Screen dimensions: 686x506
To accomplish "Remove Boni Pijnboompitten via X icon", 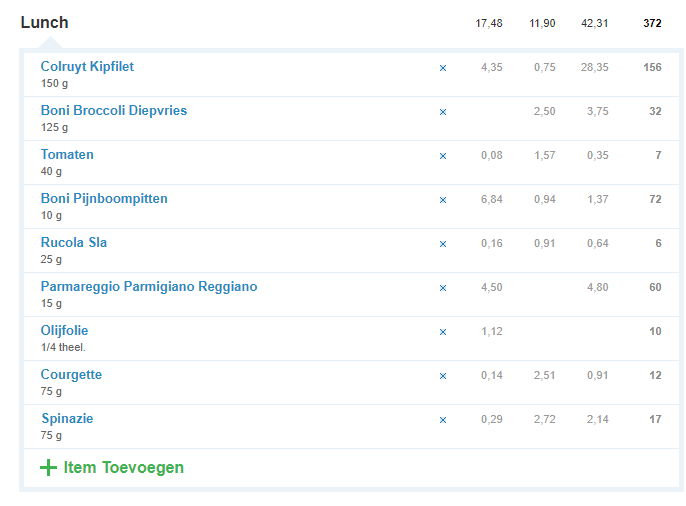I will pyautogui.click(x=443, y=200).
